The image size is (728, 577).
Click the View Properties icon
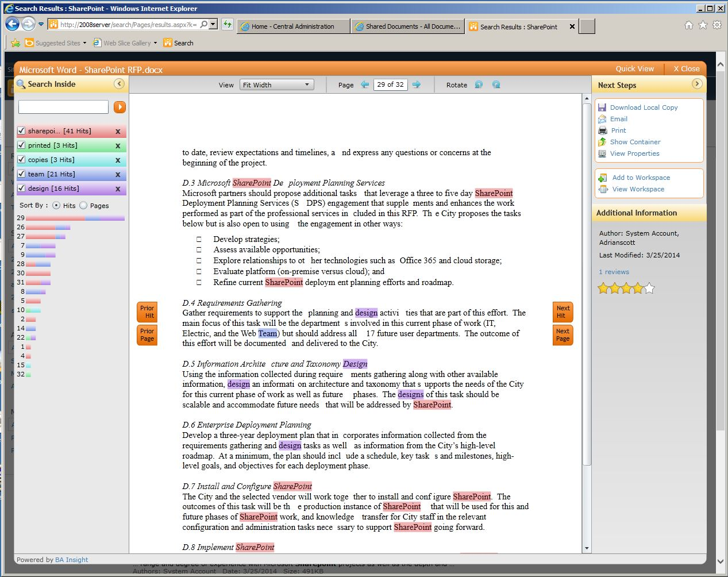click(602, 153)
